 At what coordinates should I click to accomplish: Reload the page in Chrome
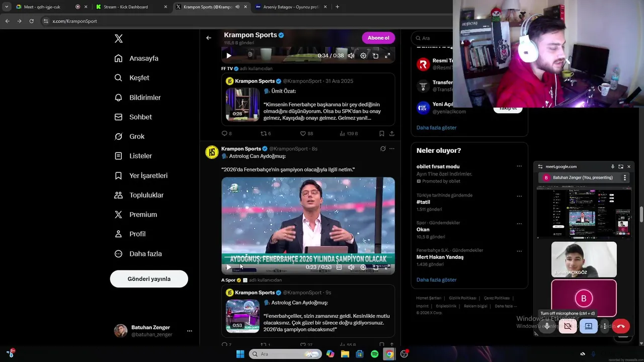click(31, 21)
